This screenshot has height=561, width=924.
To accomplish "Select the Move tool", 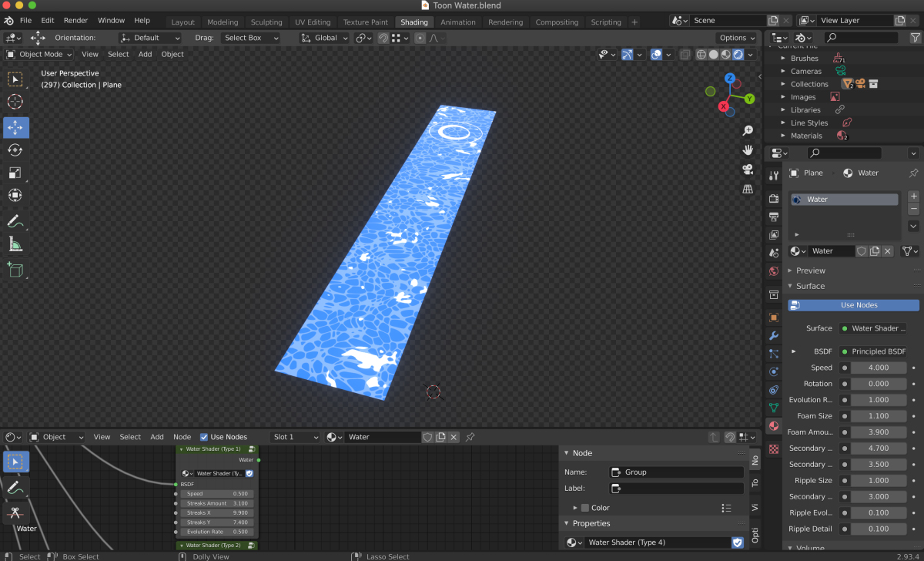I will (x=15, y=127).
